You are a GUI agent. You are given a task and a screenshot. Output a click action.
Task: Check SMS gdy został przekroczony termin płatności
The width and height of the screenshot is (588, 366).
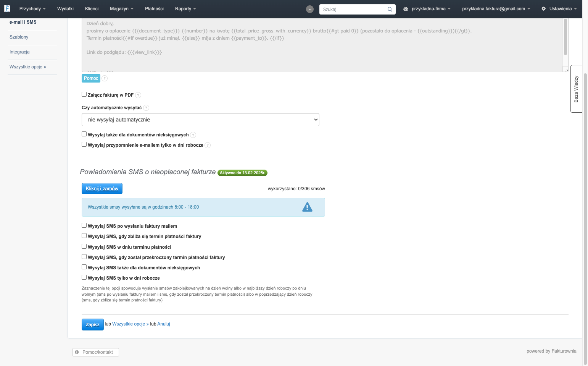point(84,257)
